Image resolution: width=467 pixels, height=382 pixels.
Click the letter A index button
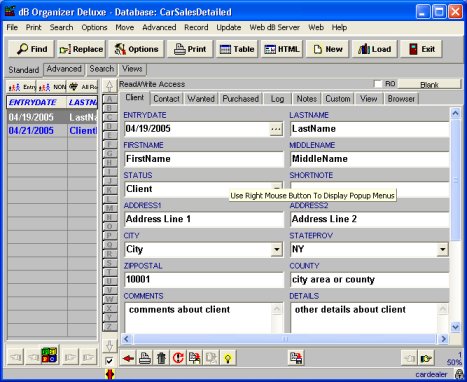tap(109, 99)
